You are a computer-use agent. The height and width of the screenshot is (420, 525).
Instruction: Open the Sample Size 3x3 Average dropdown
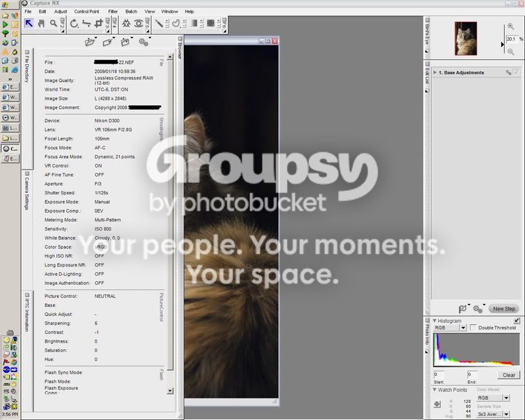point(506,414)
